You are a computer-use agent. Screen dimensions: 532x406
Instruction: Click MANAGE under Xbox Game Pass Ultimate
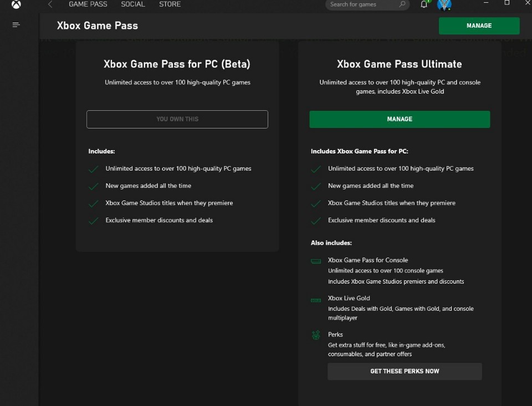400,119
